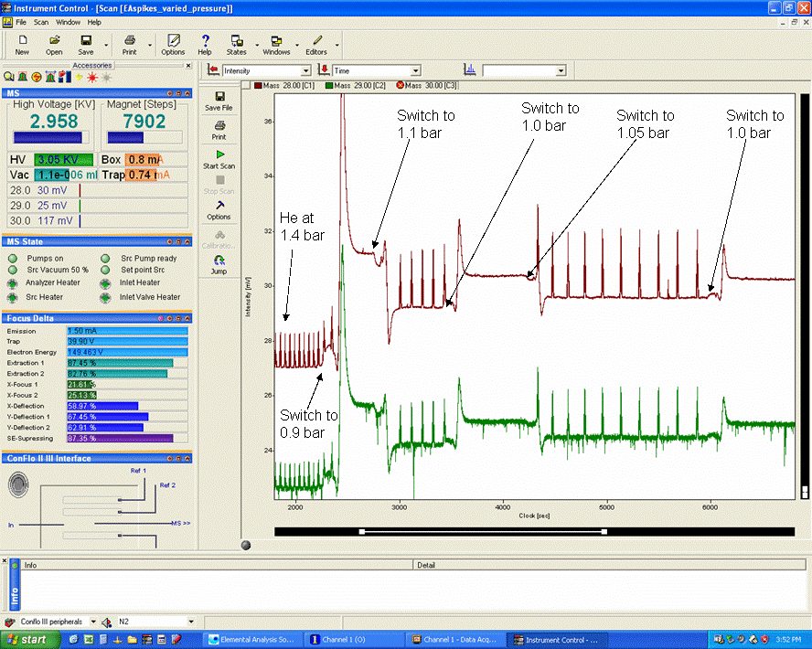This screenshot has height=649, width=812.
Task: Click the Pumps on status light
Action: tap(13, 259)
